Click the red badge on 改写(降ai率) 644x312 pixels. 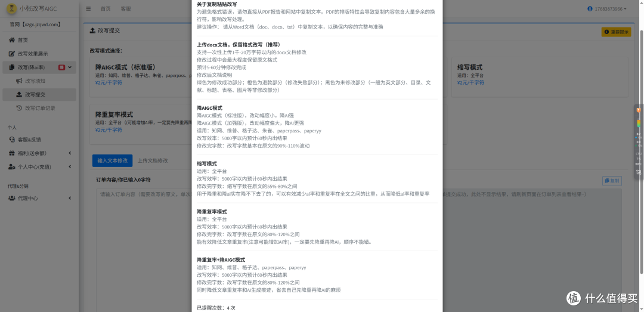[61, 67]
